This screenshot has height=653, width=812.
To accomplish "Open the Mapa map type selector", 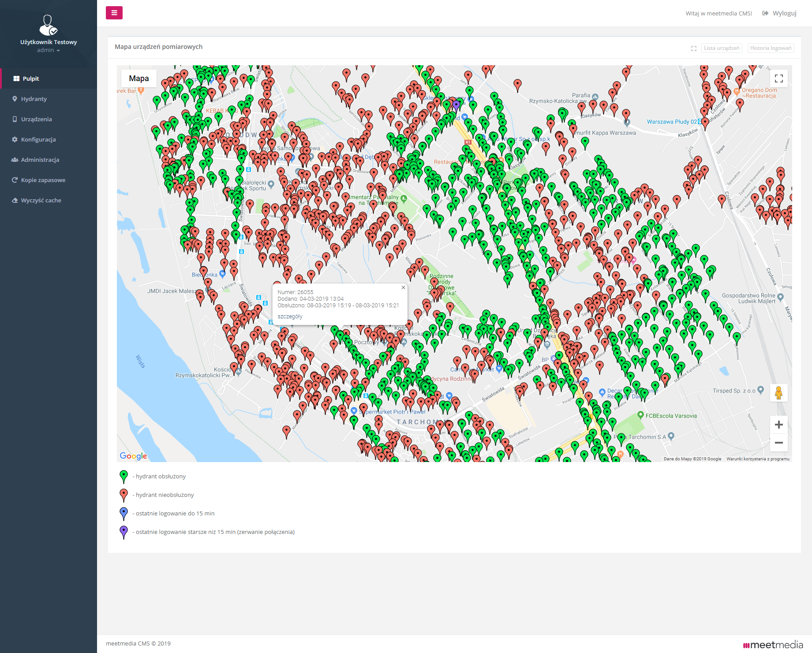I will [x=138, y=78].
